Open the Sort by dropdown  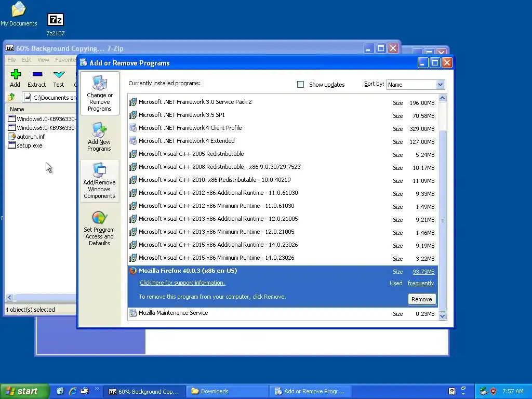440,85
